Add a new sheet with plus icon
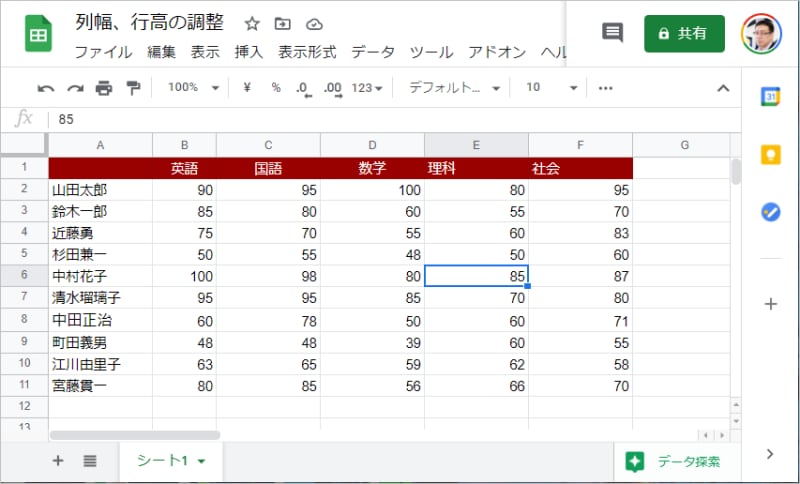This screenshot has width=800, height=484. [x=58, y=461]
